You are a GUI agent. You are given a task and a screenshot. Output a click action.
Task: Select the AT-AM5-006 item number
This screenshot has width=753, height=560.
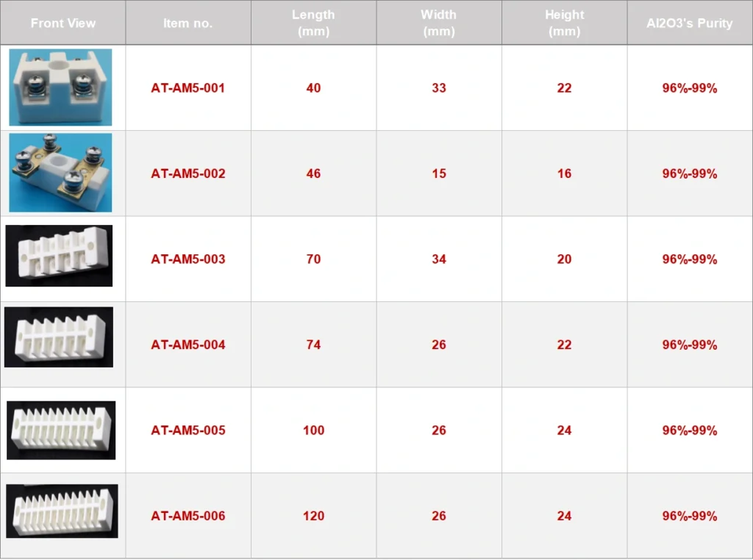coord(188,516)
